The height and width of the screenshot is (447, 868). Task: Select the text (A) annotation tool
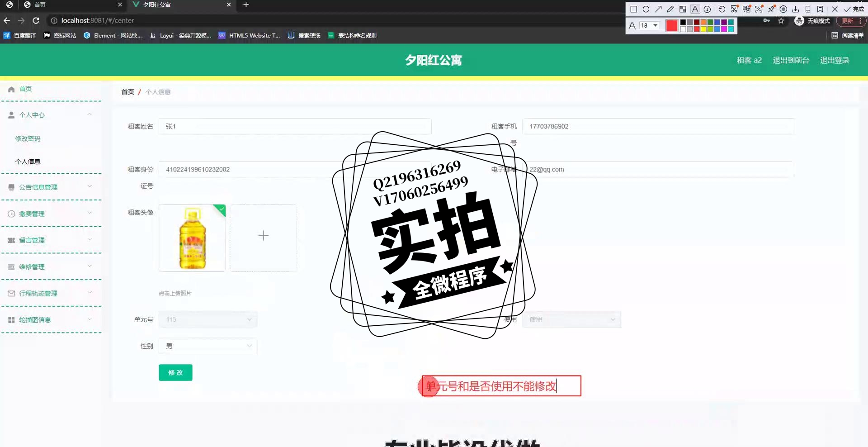coord(695,9)
